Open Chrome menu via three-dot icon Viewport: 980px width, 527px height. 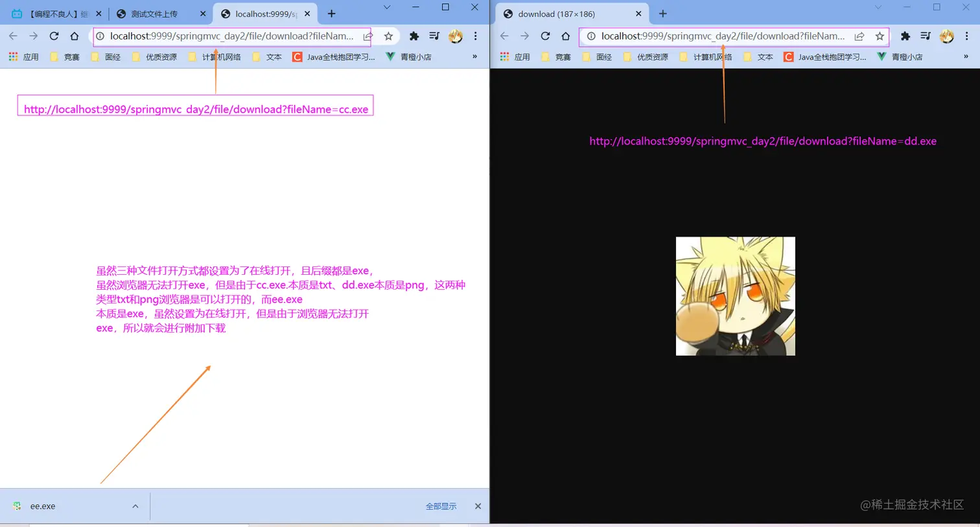coord(476,36)
